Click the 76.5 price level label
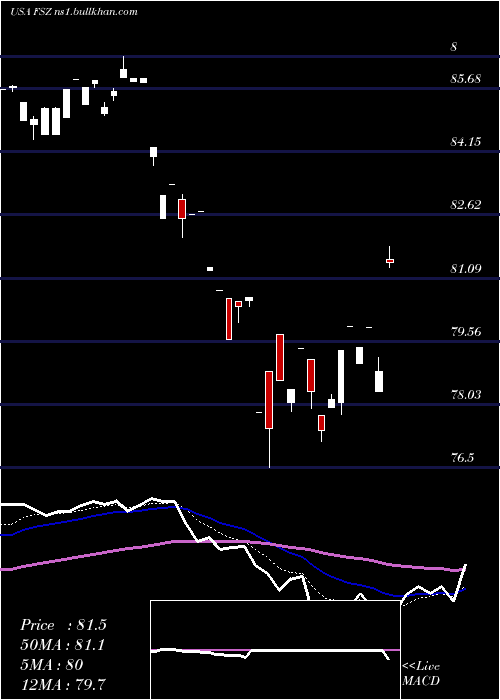Viewport: 500px width, 700px height. tap(462, 458)
